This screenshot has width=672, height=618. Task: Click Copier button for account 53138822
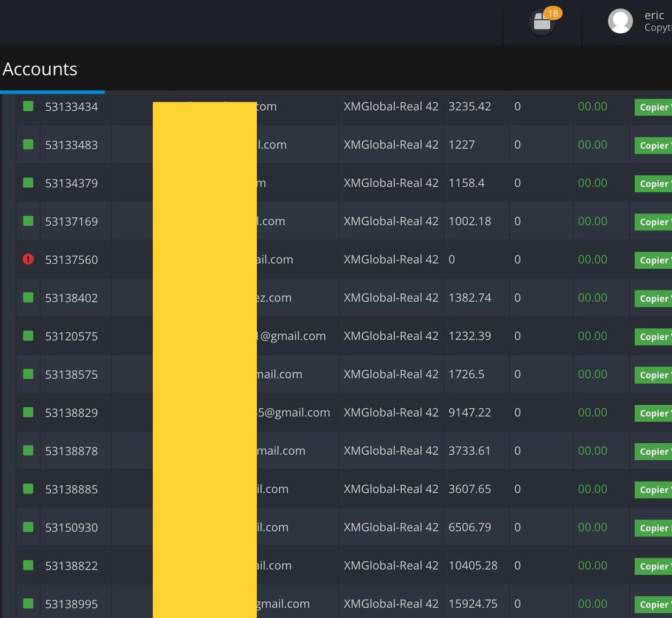(x=653, y=566)
